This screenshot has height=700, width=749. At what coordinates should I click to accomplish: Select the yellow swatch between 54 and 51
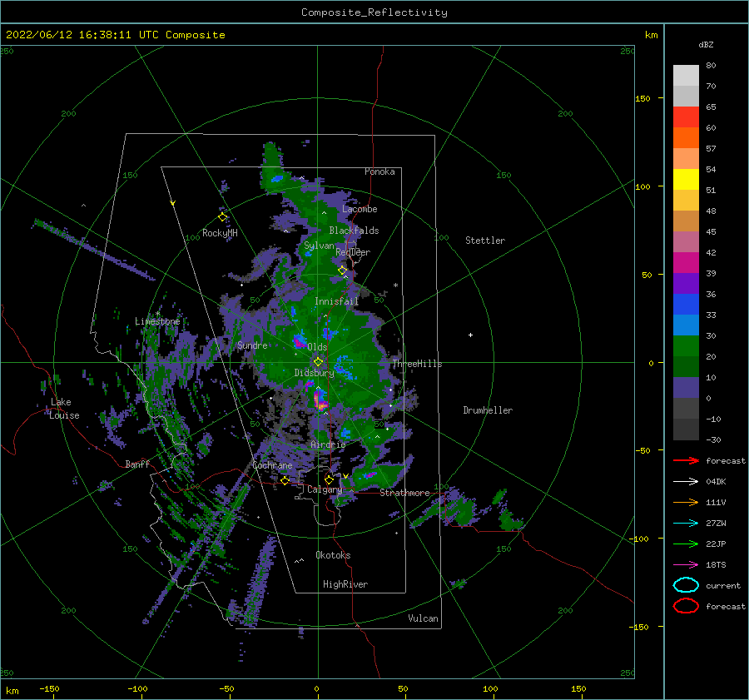(x=686, y=180)
